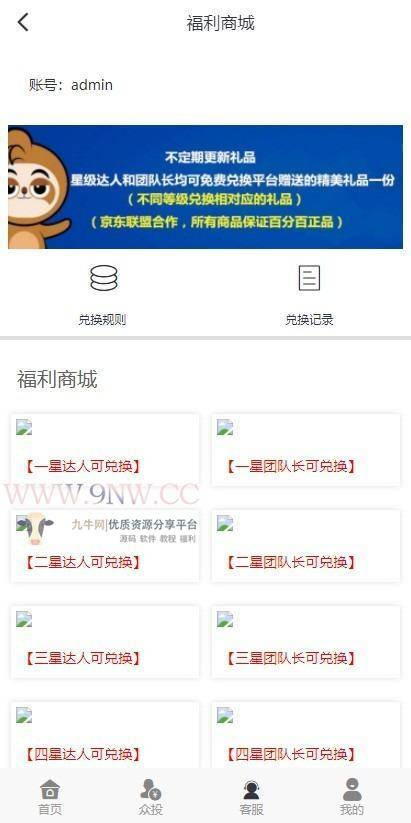This screenshot has width=411, height=823.
Task: Tap the 客服 headset icon
Action: pyautogui.click(x=251, y=789)
